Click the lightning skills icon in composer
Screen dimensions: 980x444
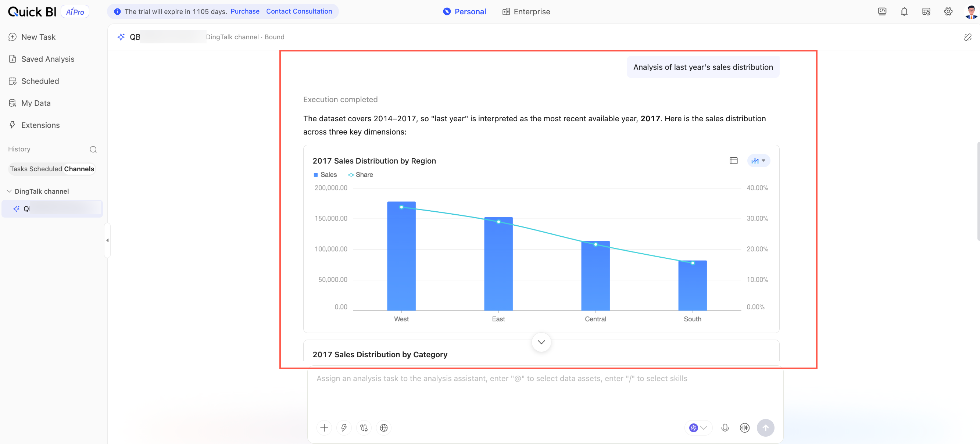[344, 427]
